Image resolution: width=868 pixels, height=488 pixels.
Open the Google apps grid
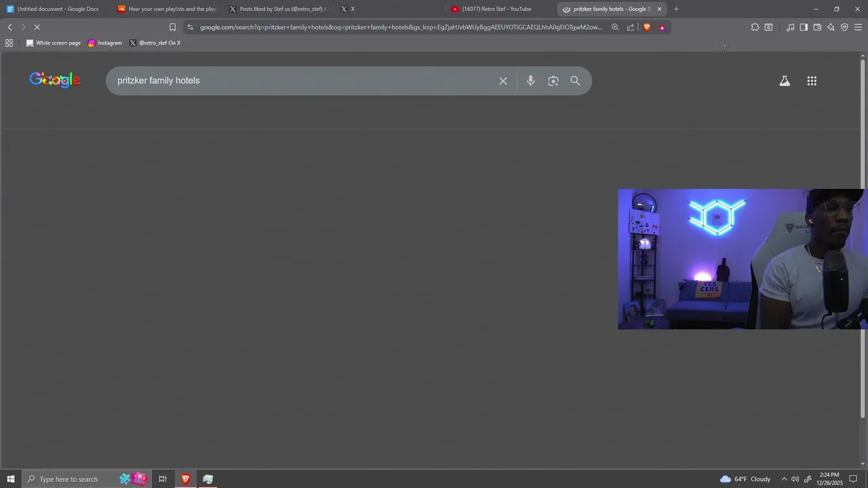click(x=812, y=81)
